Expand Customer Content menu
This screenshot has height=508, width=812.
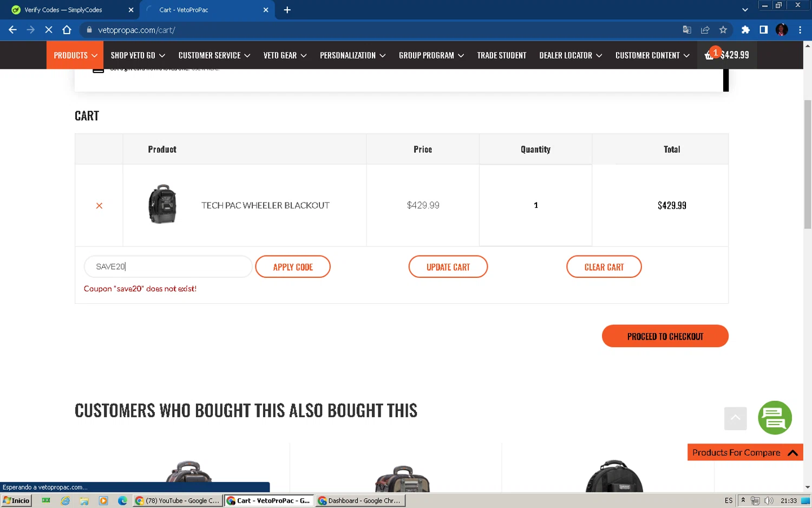point(652,55)
